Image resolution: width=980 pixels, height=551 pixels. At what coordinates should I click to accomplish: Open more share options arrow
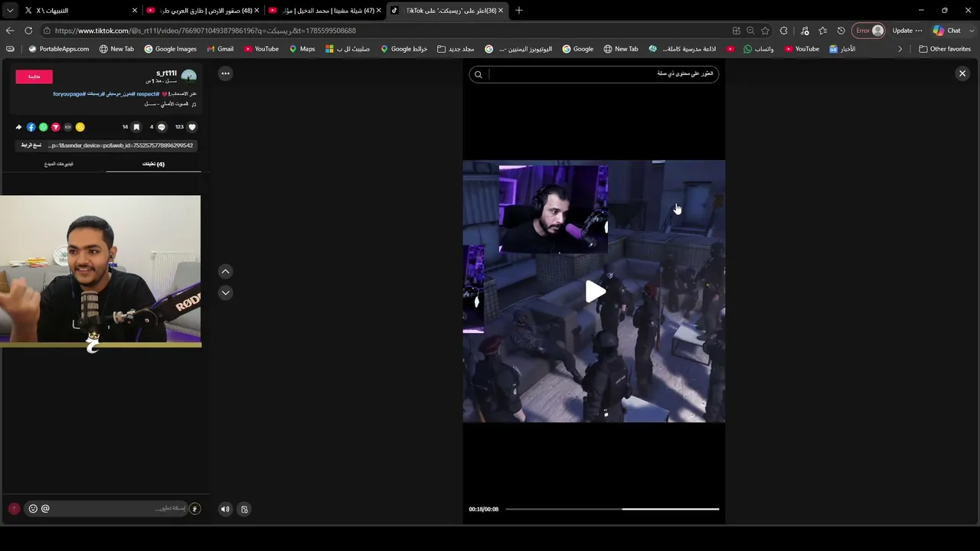point(19,127)
